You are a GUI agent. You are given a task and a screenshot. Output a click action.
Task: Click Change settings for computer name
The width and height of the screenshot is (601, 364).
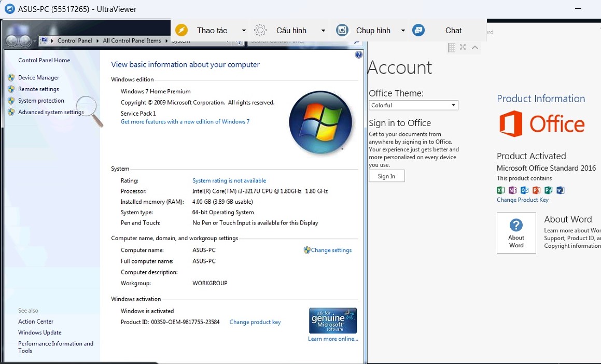click(x=331, y=250)
